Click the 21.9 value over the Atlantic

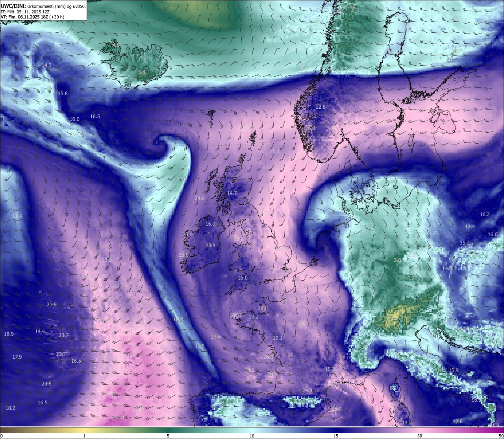(x=52, y=305)
